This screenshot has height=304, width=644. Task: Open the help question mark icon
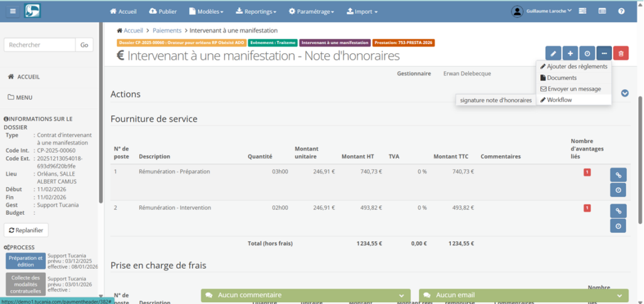pos(621,11)
